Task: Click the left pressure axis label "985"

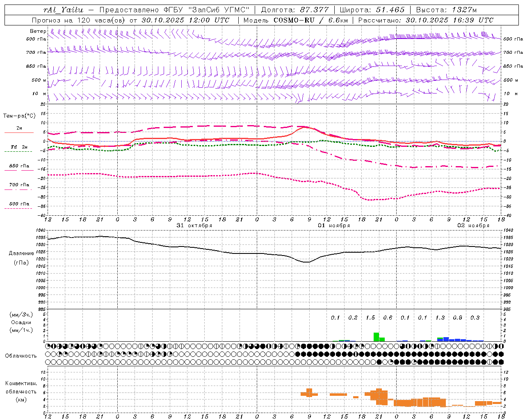Action: click(42, 309)
